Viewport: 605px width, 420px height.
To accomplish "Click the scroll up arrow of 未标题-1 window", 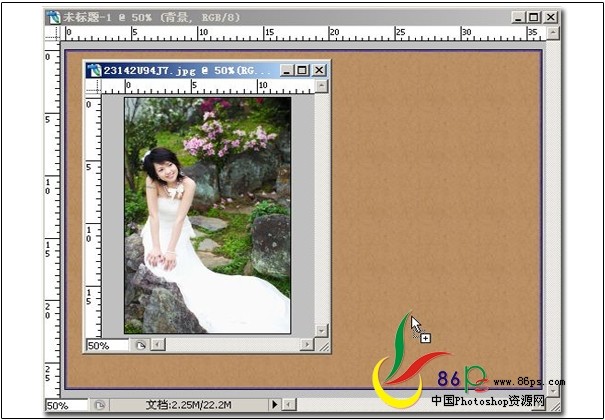I will [x=553, y=34].
